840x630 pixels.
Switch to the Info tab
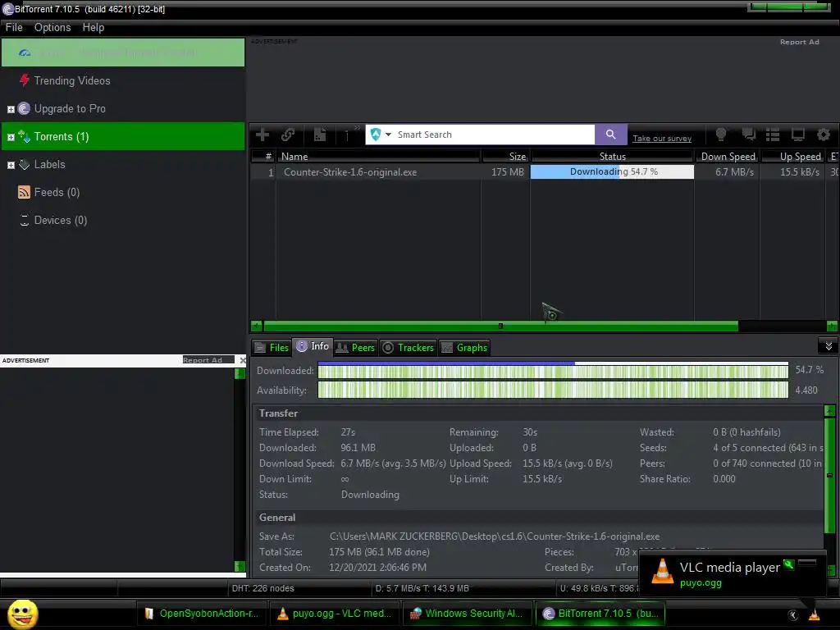click(313, 347)
